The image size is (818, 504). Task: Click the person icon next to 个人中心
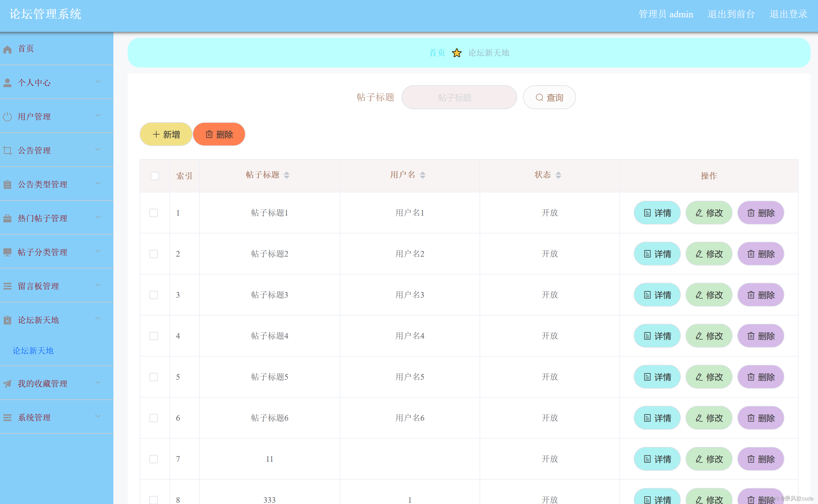point(7,83)
